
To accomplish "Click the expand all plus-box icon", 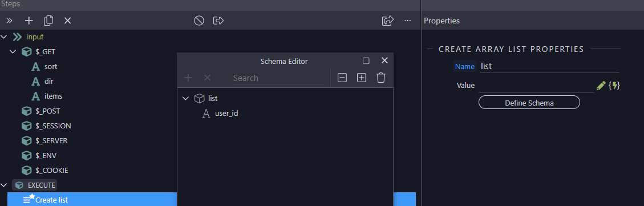I will pyautogui.click(x=362, y=78).
